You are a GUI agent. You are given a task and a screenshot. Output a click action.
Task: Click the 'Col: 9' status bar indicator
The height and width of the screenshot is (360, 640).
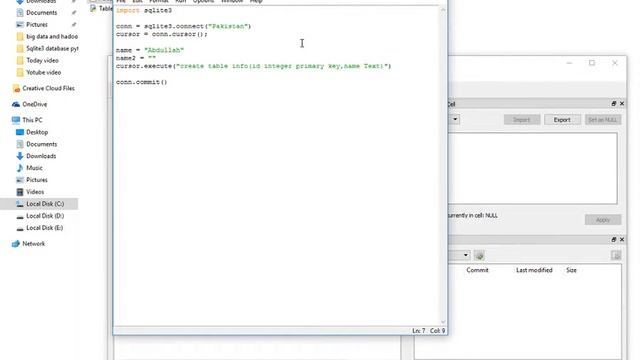[437, 331]
